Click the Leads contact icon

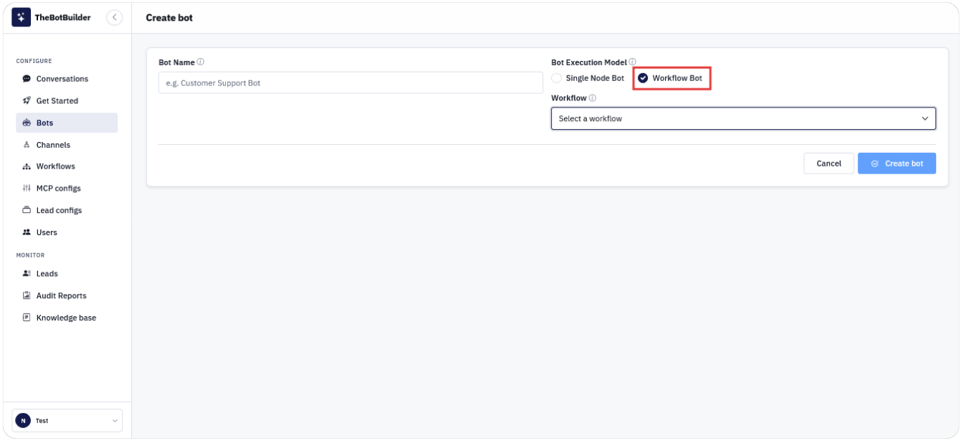27,274
